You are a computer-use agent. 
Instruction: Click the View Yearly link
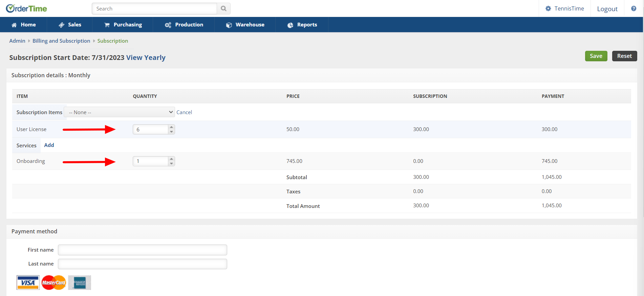[x=146, y=58]
